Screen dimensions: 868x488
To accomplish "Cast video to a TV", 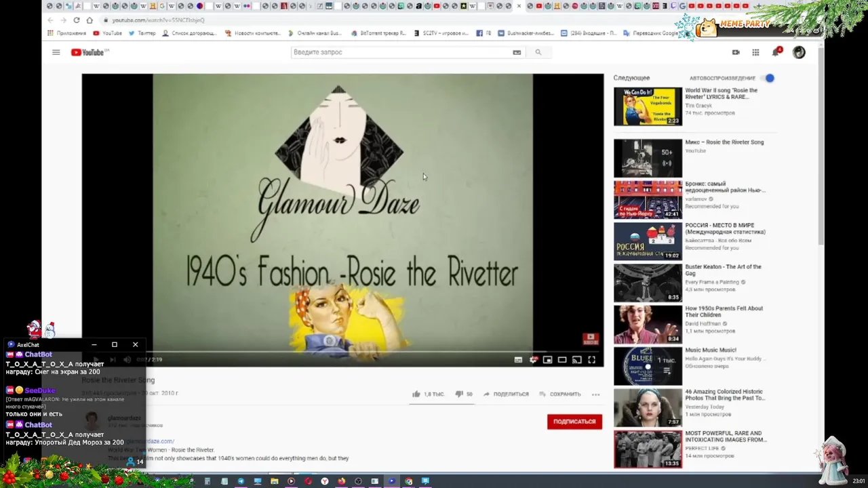I will [x=576, y=360].
